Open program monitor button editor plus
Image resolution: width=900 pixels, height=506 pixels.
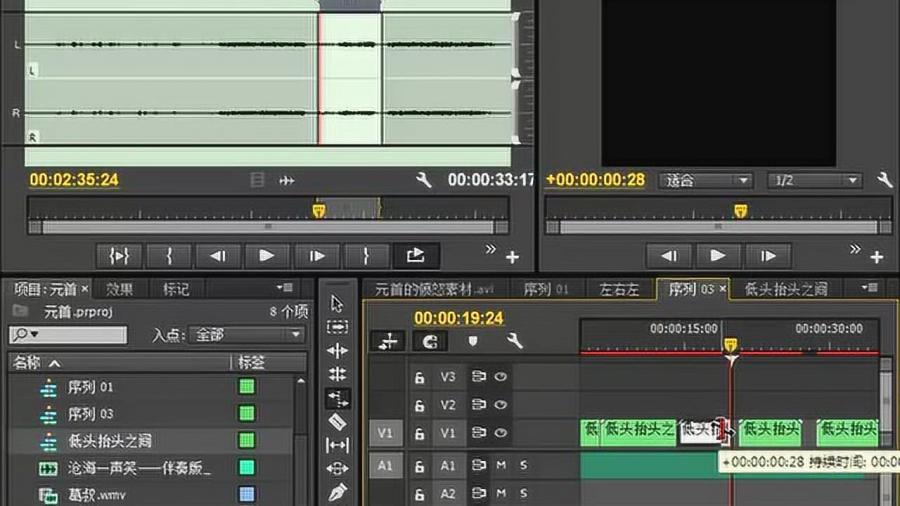876,258
